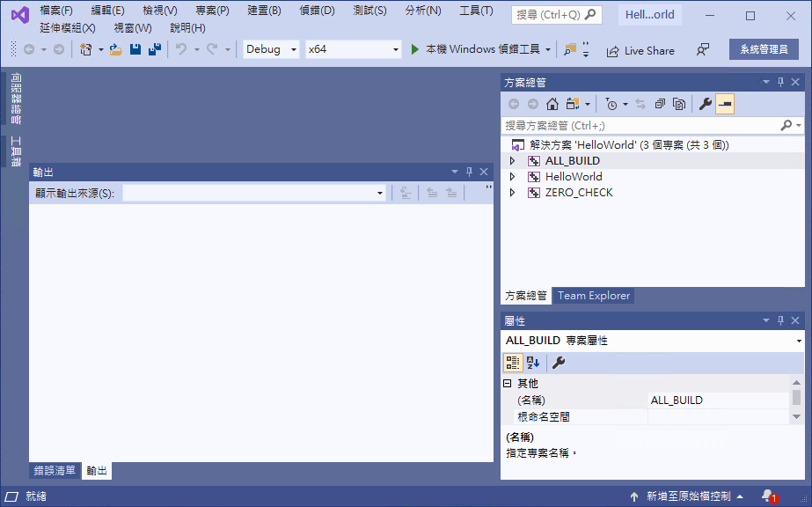Click the Live Share icon
Screen dimensions: 812x507
612,51
